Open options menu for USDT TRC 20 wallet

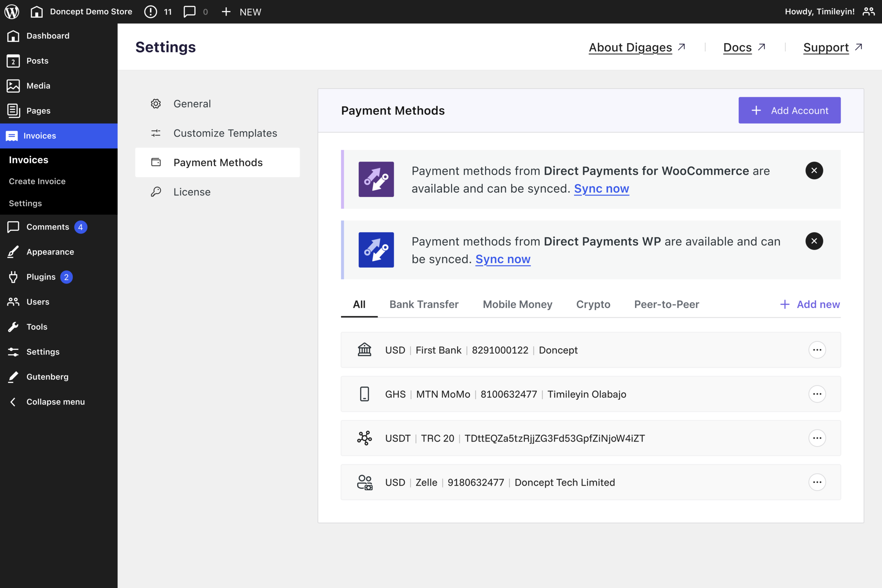[x=817, y=438]
